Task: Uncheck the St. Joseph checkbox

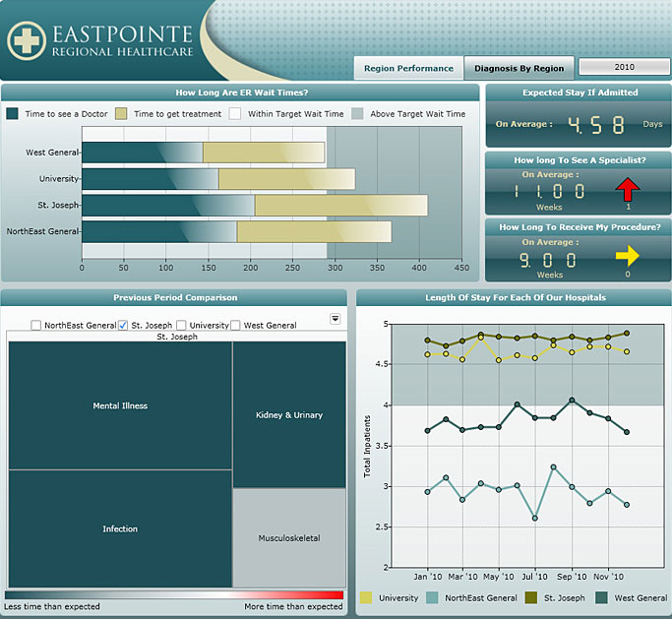Action: tap(123, 325)
